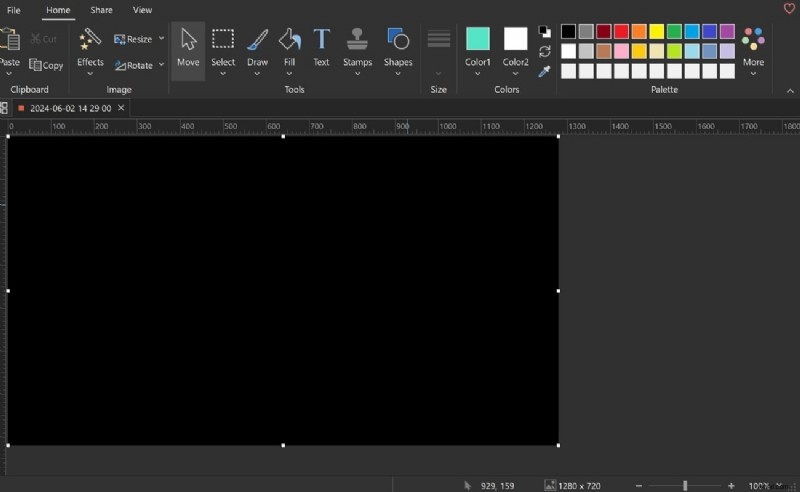Reset colors to black and white
This screenshot has width=800, height=492.
[544, 32]
